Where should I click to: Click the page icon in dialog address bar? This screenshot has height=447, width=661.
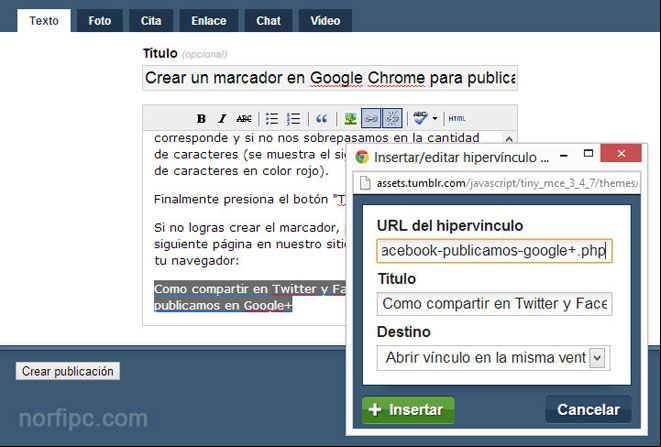pyautogui.click(x=365, y=183)
